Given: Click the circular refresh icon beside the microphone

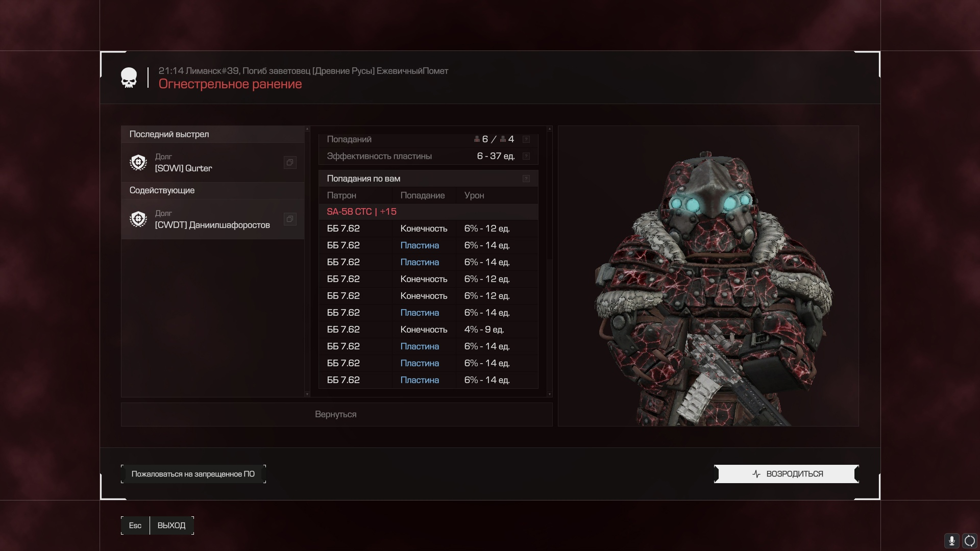Looking at the screenshot, I should (x=970, y=540).
